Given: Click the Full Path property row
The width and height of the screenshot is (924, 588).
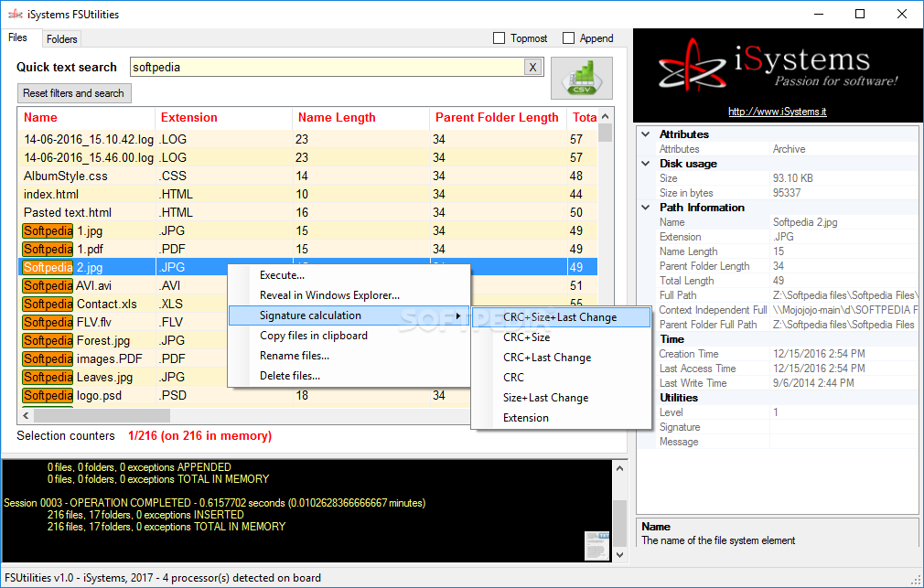Looking at the screenshot, I should (x=787, y=295).
